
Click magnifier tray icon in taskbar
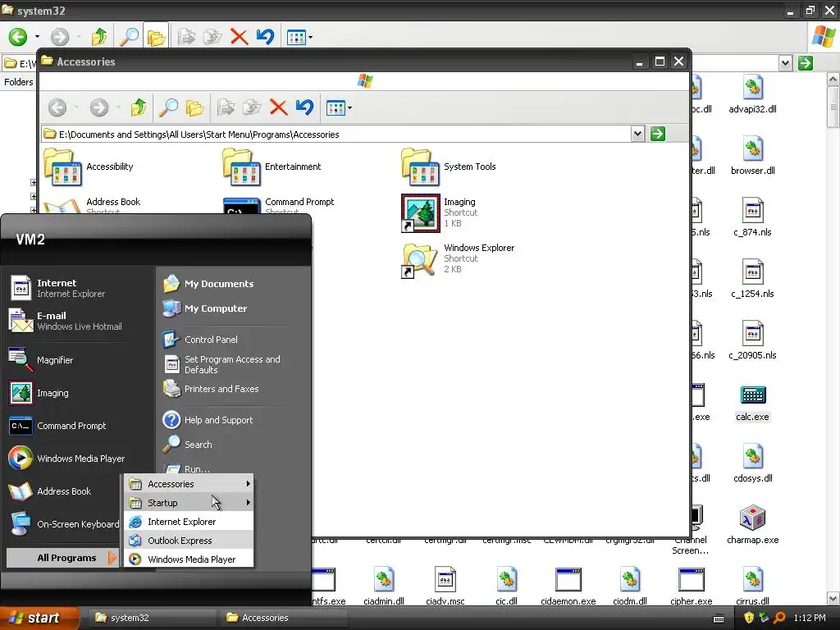coord(779,618)
